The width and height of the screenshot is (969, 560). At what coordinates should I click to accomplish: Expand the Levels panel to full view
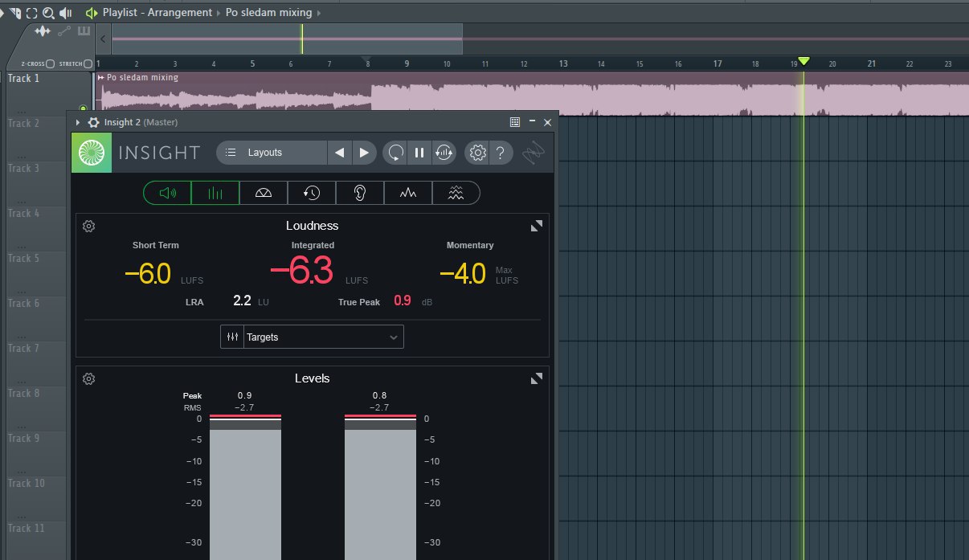[x=537, y=378]
